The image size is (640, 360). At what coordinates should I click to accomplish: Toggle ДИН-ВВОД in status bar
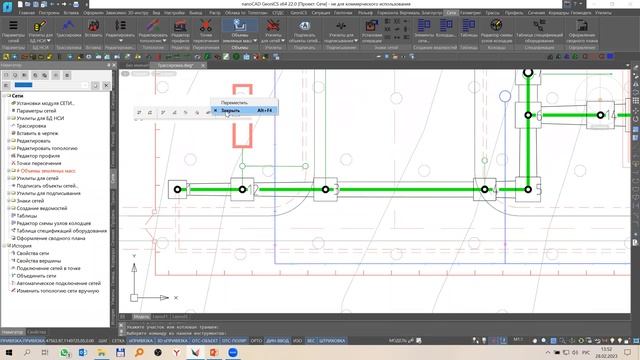278,340
